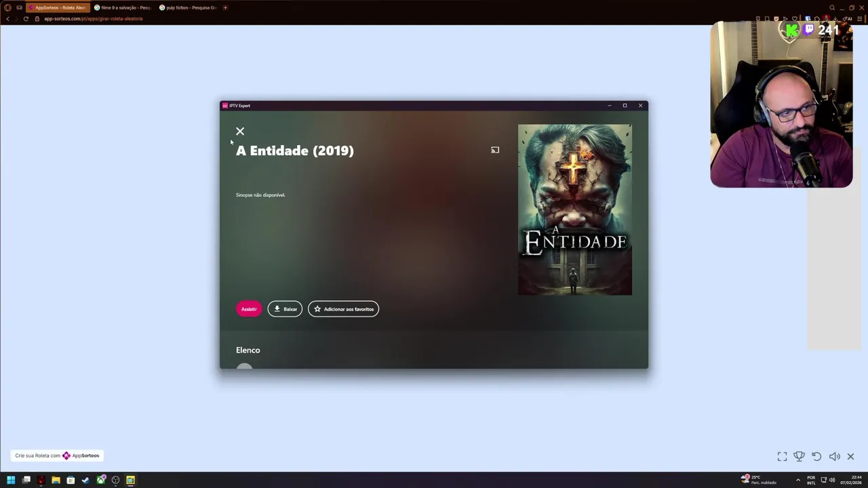Click the Elenco section heading
This screenshot has height=488, width=868.
248,350
